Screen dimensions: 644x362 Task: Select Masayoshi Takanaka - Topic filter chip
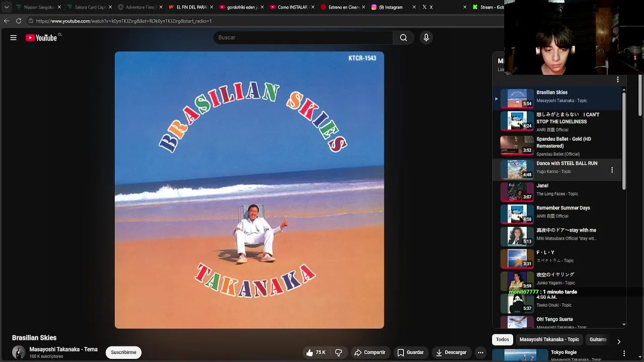click(x=549, y=340)
